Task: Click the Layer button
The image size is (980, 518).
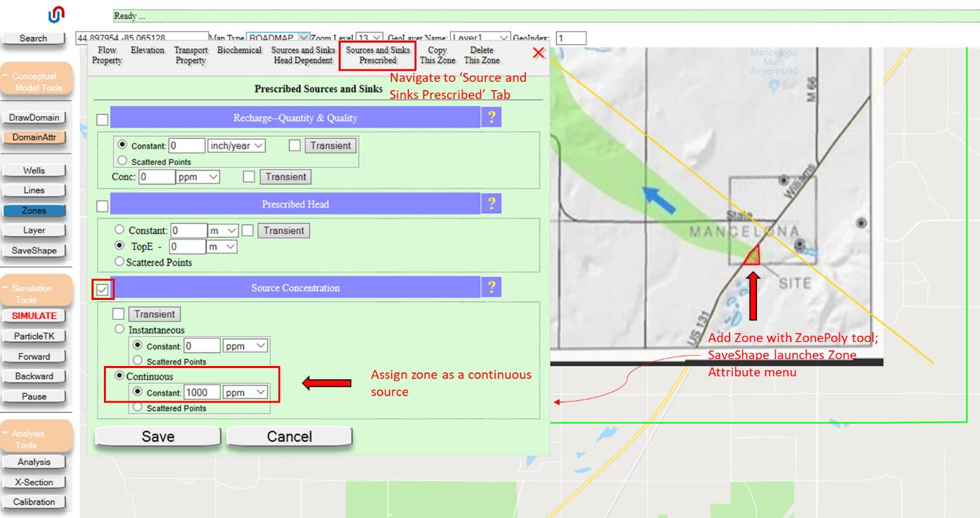Action: [34, 230]
